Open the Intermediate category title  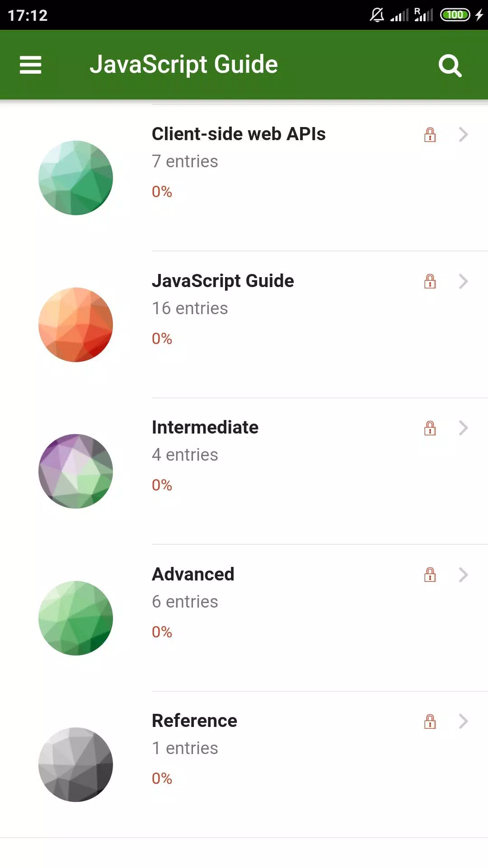tap(205, 427)
